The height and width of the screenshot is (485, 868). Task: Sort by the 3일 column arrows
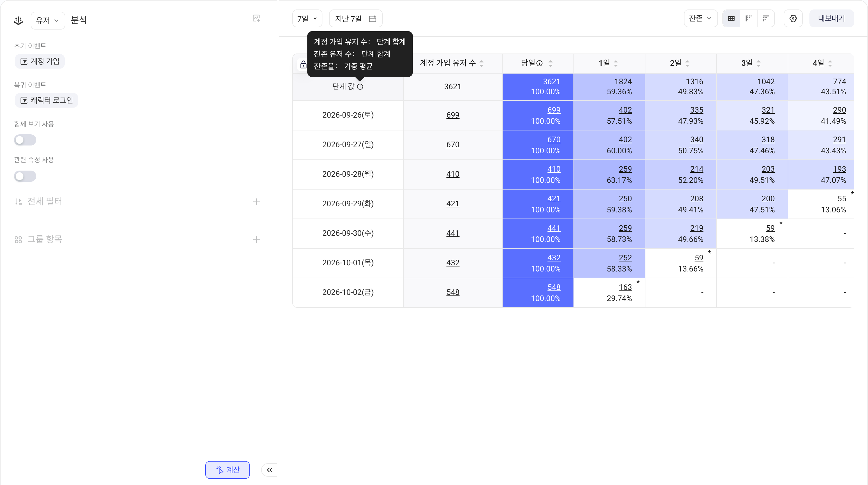[x=759, y=63]
